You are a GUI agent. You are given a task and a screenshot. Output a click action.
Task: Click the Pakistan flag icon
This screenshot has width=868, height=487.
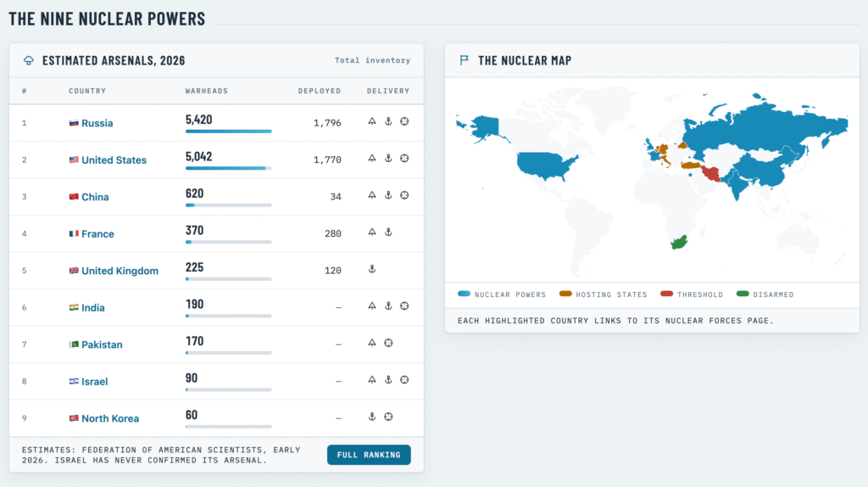74,344
